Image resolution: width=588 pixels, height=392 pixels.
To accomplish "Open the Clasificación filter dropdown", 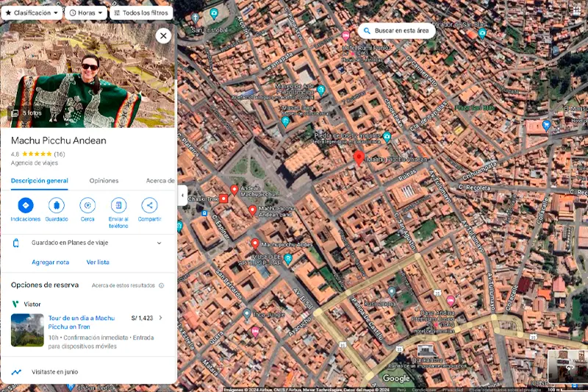I will [x=32, y=13].
